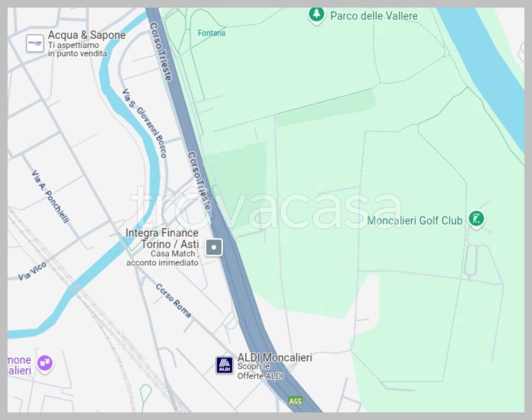Image resolution: width=532 pixels, height=420 pixels.
Task: Click the Scopri le Offerte ALDI text
Action: (260, 371)
